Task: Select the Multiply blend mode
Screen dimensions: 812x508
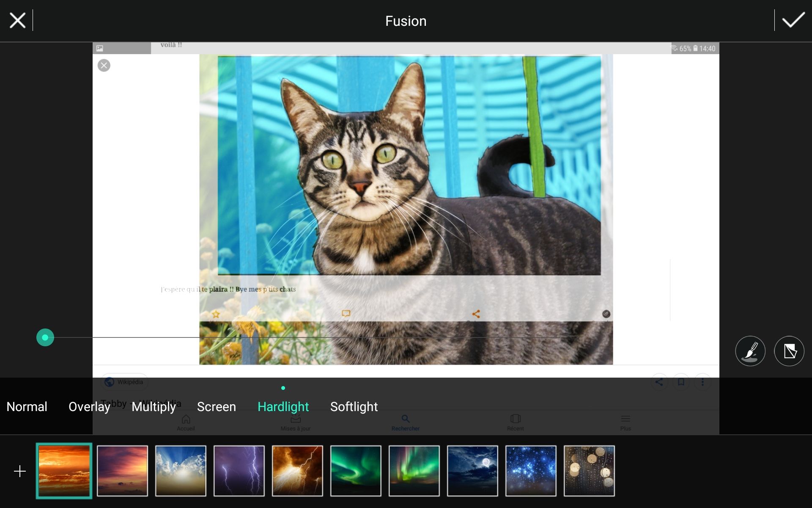Action: coord(154,406)
